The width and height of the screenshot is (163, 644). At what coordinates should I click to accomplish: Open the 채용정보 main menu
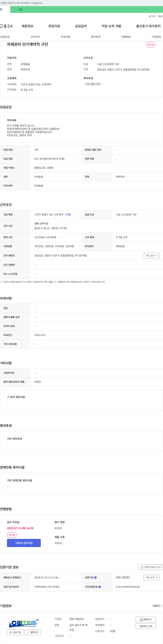27,26
